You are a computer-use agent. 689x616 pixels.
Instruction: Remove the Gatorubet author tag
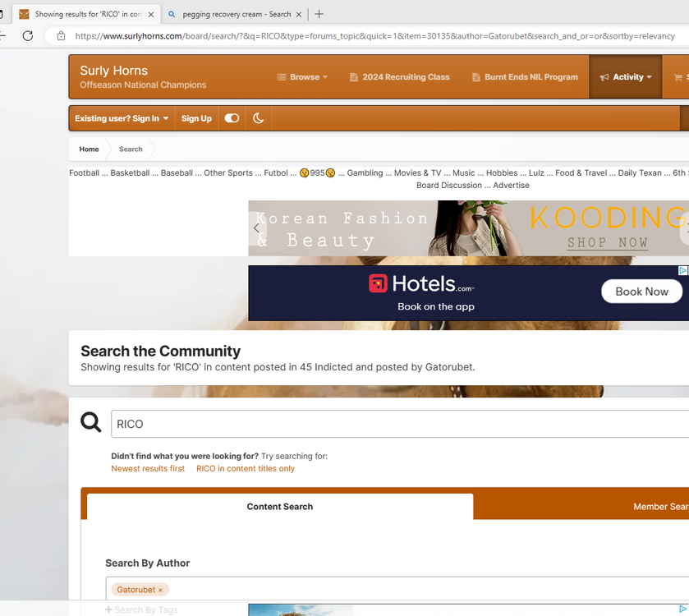(x=160, y=590)
